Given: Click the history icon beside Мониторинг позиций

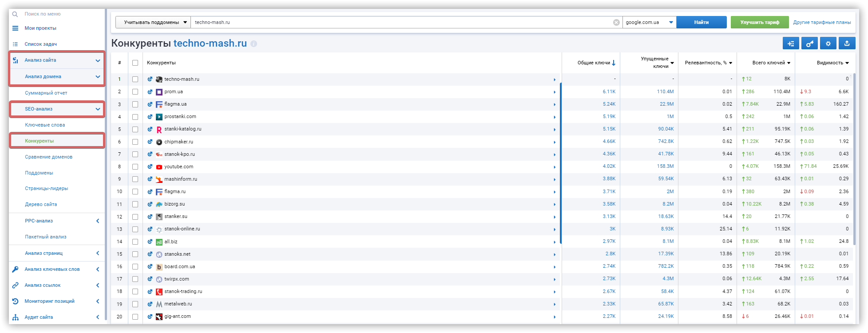Looking at the screenshot, I should pos(15,301).
